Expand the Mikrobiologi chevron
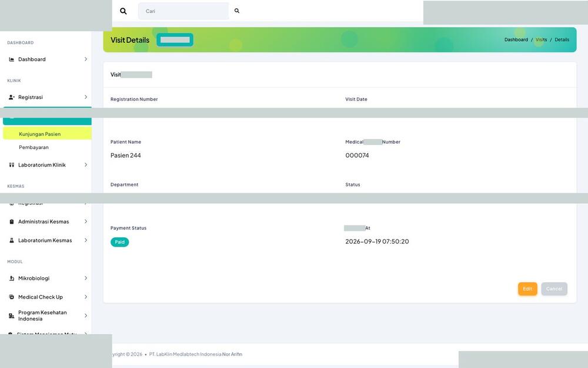Viewport: 588px width, 368px height. (85, 279)
